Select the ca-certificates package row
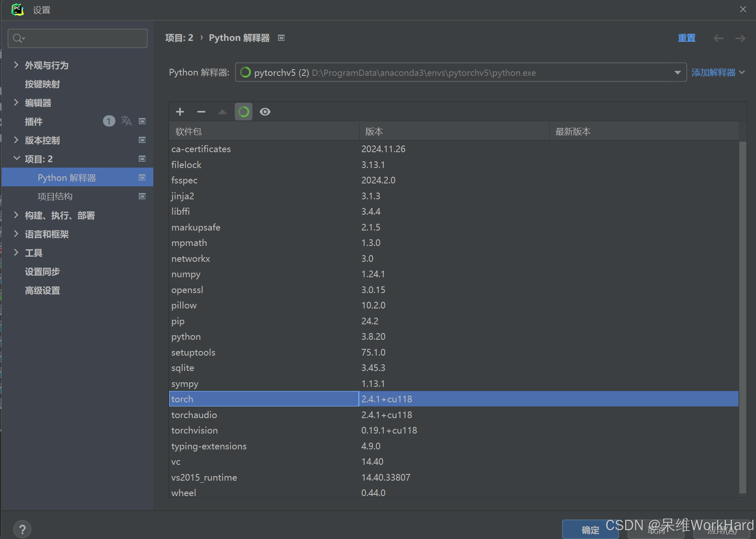 click(454, 149)
